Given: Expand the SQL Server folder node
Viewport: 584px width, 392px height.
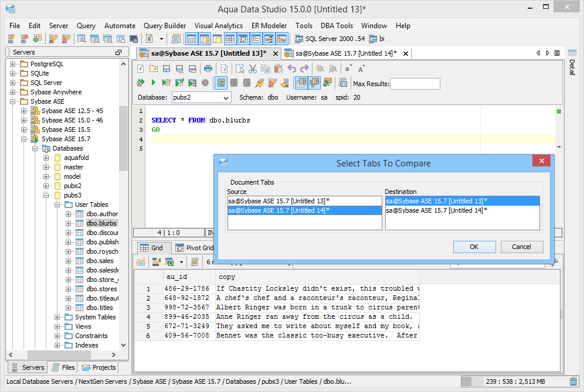Looking at the screenshot, I should 13,83.
